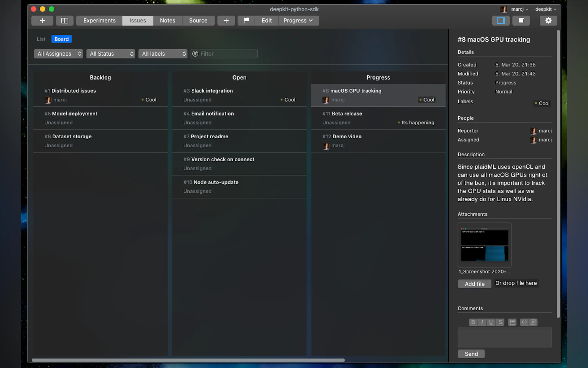Click the flag icon in toolbar
The height and width of the screenshot is (368, 588).
(x=246, y=20)
